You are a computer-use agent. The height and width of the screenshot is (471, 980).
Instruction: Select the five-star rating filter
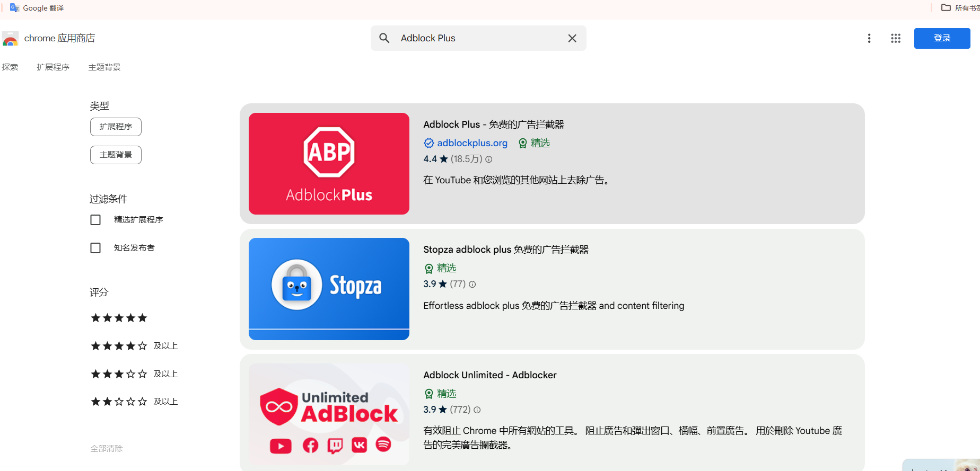pyautogui.click(x=119, y=318)
